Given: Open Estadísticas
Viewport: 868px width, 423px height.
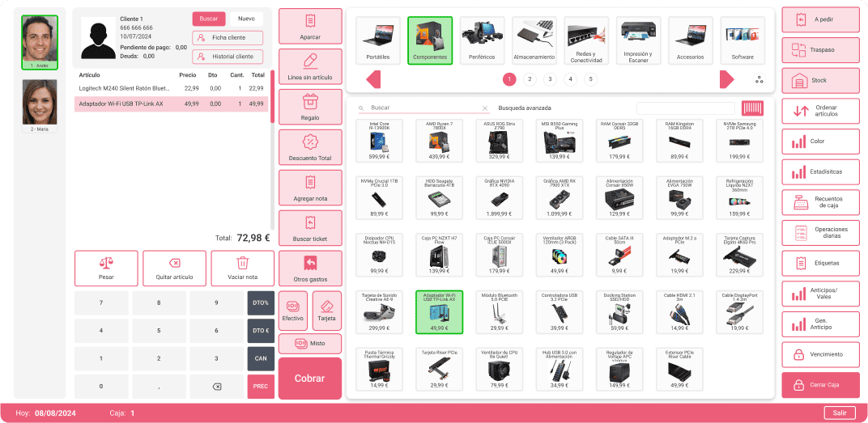Looking at the screenshot, I should click(x=820, y=172).
